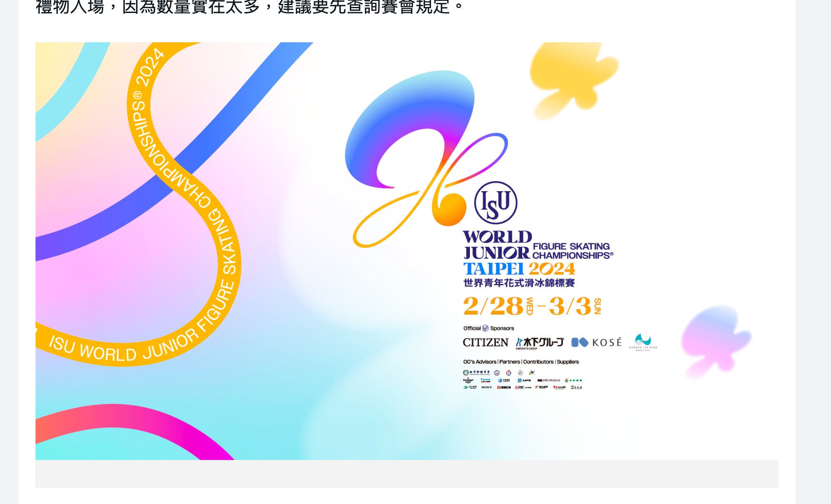This screenshot has width=831, height=504.
Task: Click the KOSÉ sponsor logo
Action: tap(596, 343)
